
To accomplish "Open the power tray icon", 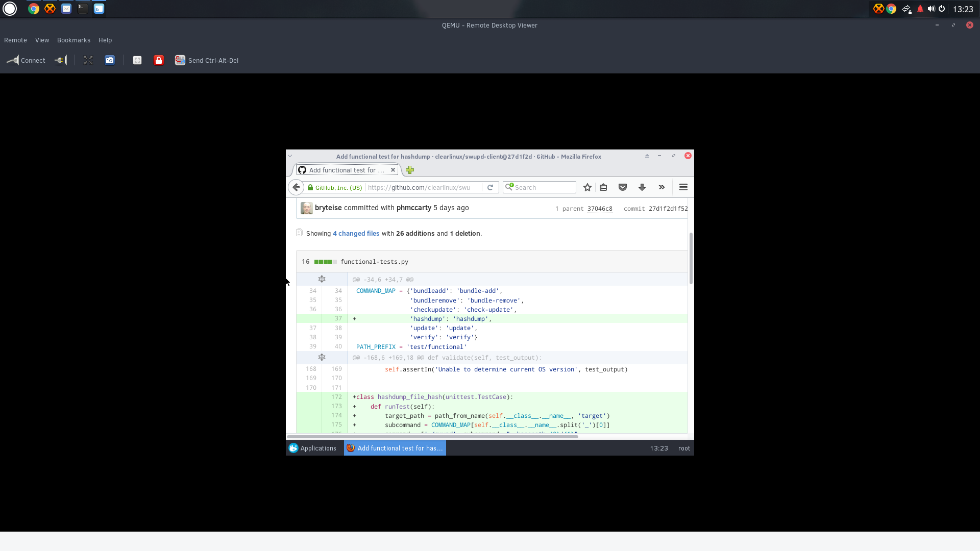I will click(x=942, y=9).
